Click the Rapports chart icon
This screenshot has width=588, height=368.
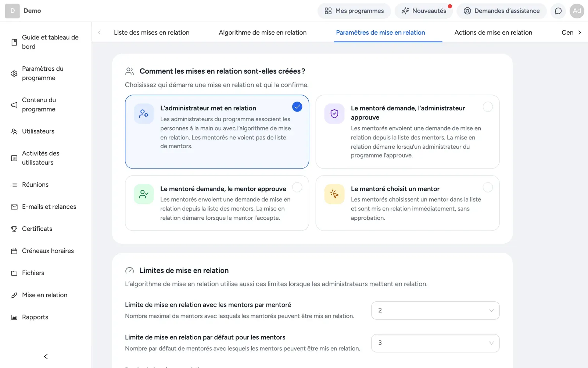tap(14, 317)
